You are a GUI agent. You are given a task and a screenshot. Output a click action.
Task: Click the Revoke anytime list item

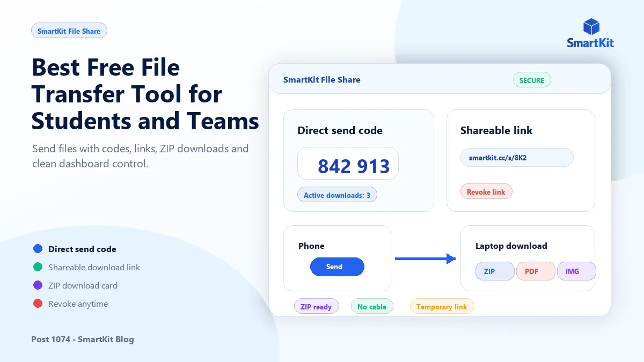pos(78,304)
